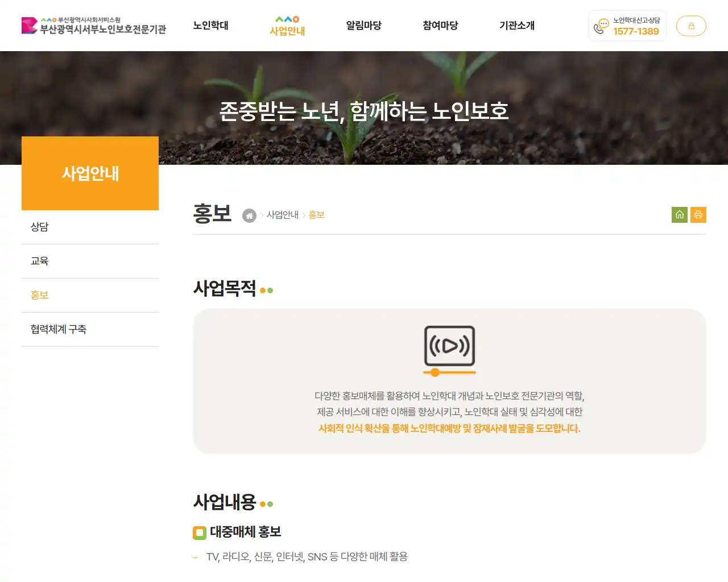Click the hotline number 1577-1389
This screenshot has width=728, height=582.
click(x=635, y=32)
